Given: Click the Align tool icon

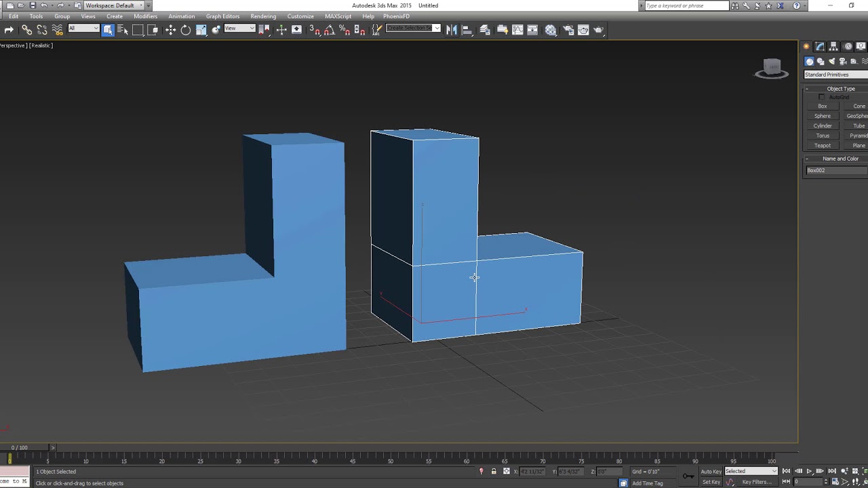Looking at the screenshot, I should coord(467,30).
